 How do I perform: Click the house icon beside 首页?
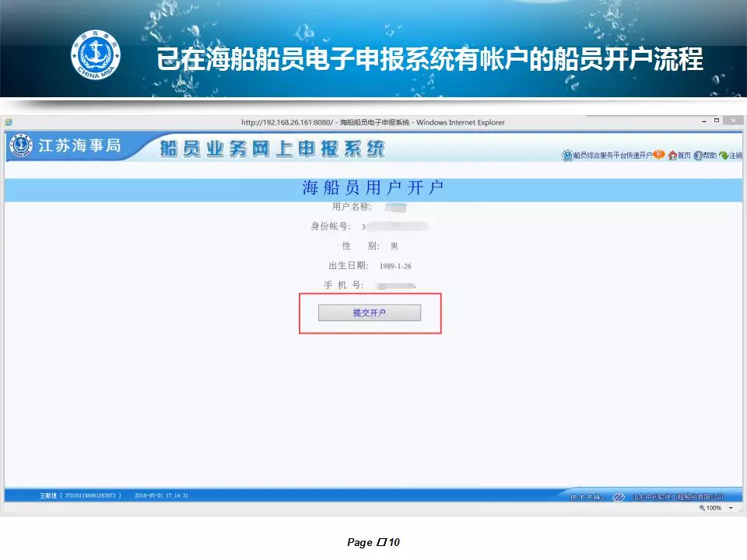coord(672,156)
